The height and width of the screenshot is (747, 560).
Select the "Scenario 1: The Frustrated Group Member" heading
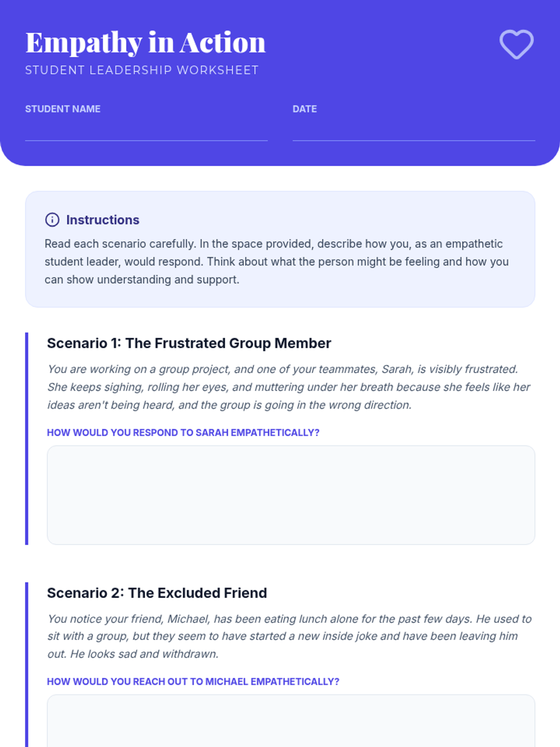189,343
